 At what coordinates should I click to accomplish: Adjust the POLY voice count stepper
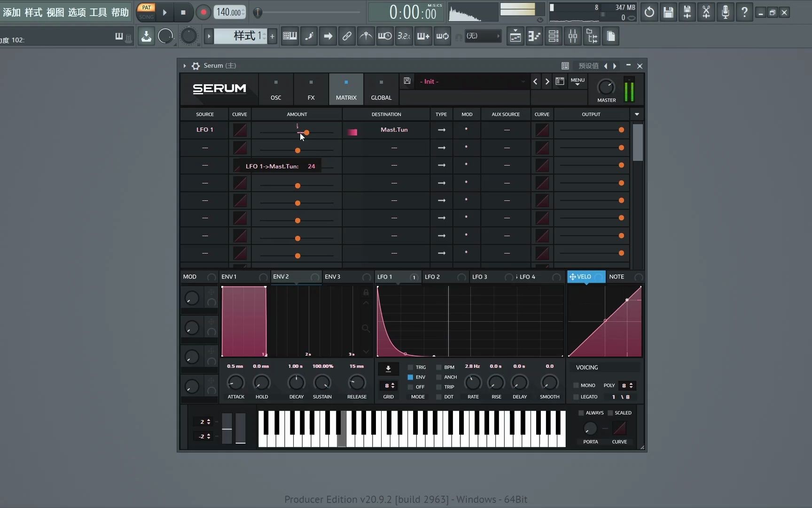pos(627,386)
